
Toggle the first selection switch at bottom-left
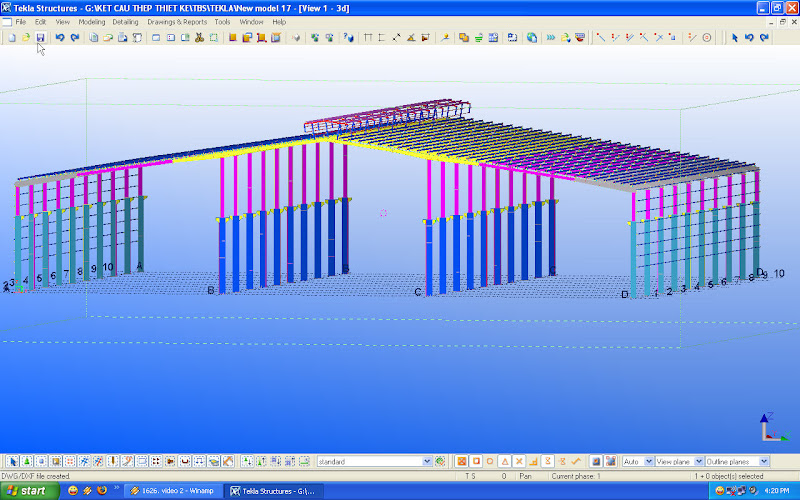point(13,462)
